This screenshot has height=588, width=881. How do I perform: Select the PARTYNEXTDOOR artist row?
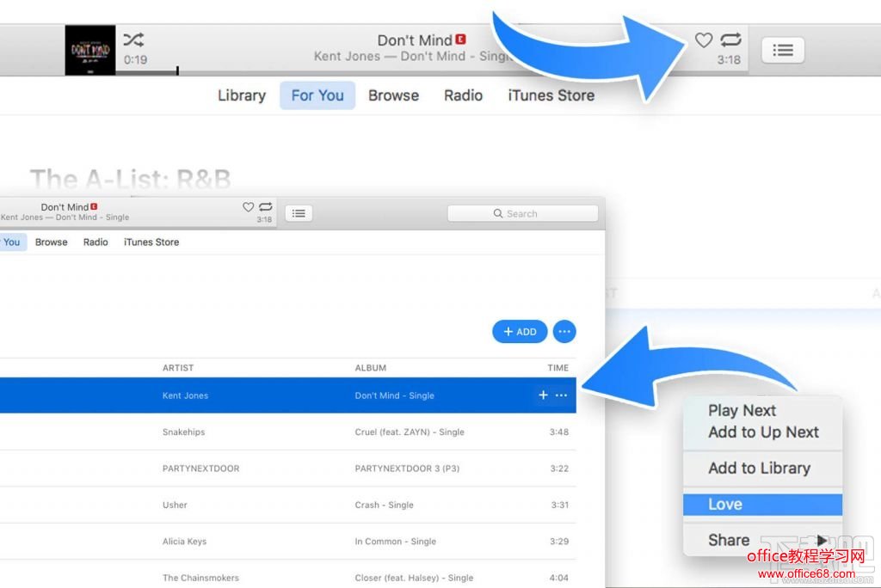point(287,469)
